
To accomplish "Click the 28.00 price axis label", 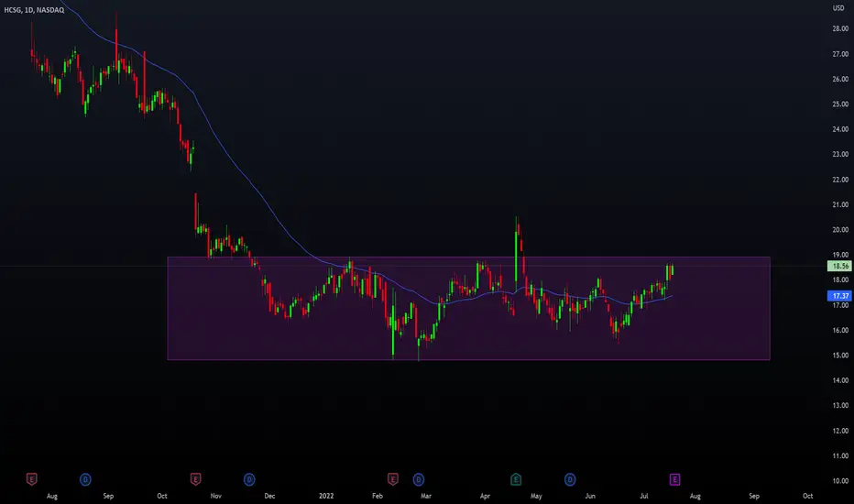I will point(840,29).
